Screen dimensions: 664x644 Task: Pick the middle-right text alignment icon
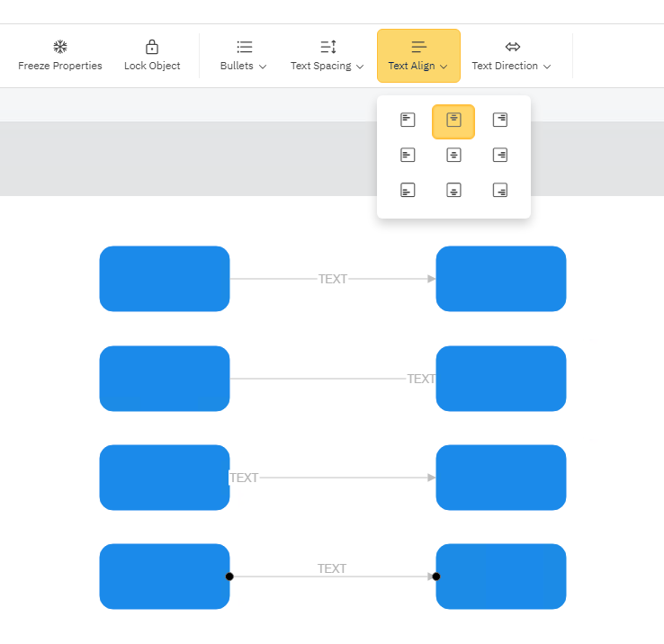(x=500, y=155)
